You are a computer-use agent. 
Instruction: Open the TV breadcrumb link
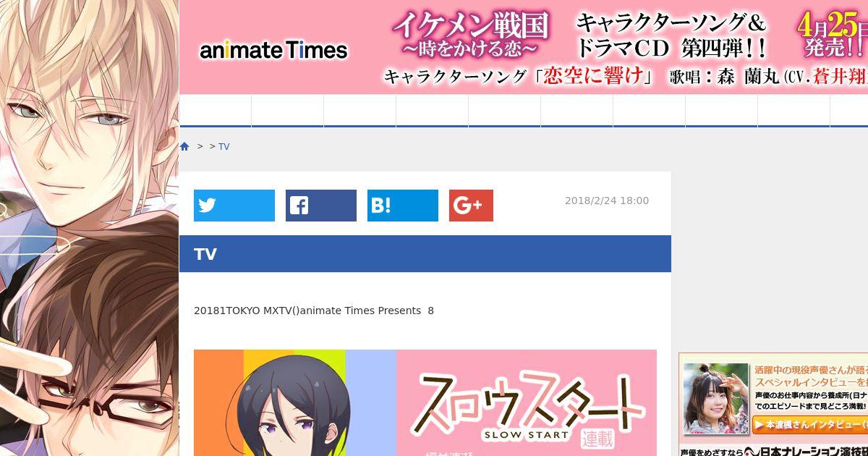click(x=224, y=146)
